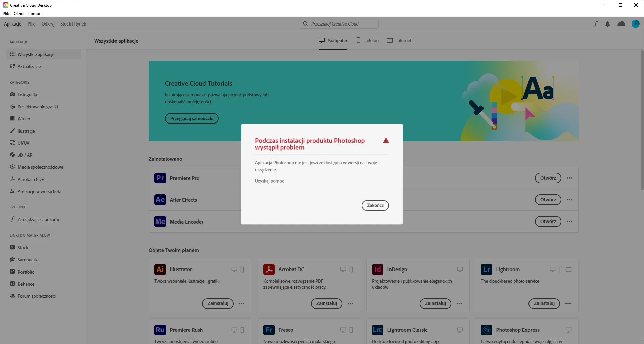Select the Internet platform tab
This screenshot has width=644, height=344.
pyautogui.click(x=399, y=40)
